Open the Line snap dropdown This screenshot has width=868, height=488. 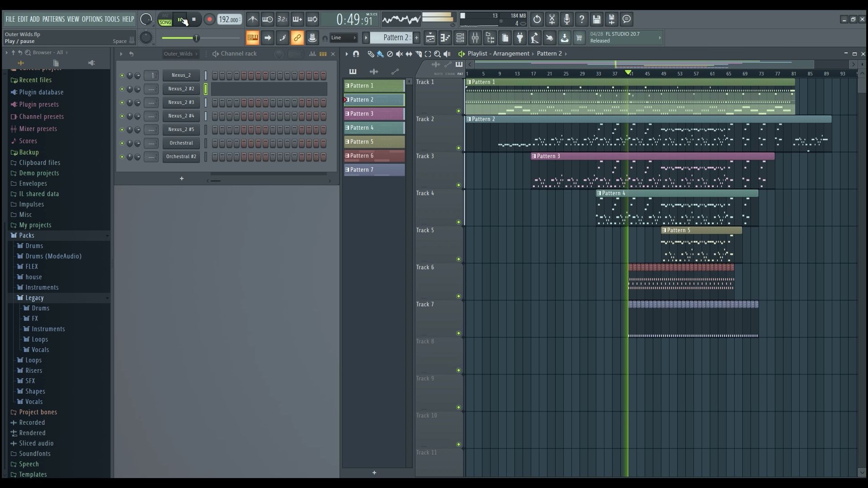click(344, 38)
